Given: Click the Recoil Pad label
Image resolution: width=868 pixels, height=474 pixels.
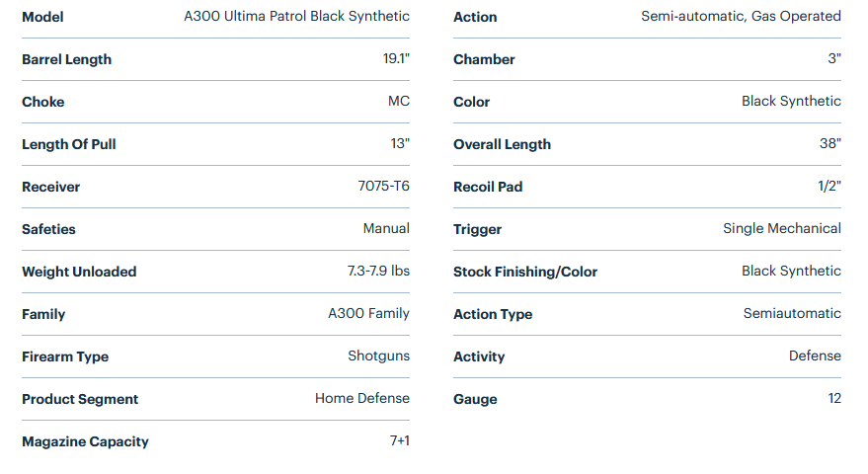Looking at the screenshot, I should (488, 187).
